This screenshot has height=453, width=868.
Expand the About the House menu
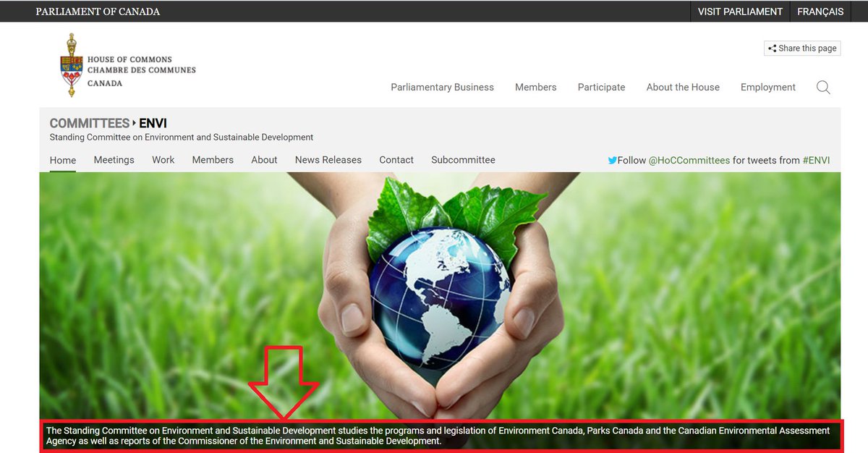coord(683,88)
